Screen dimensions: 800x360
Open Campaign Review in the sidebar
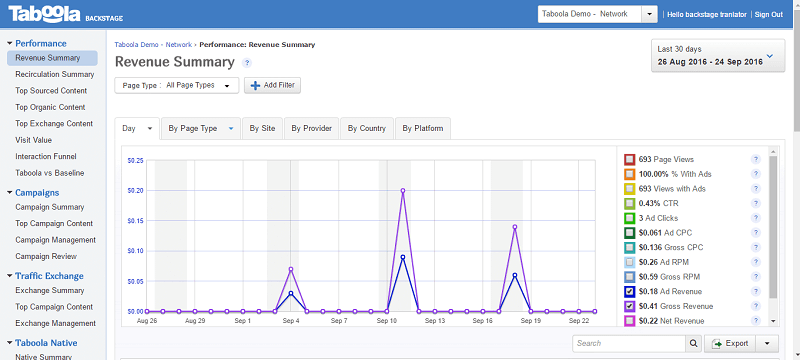46,256
